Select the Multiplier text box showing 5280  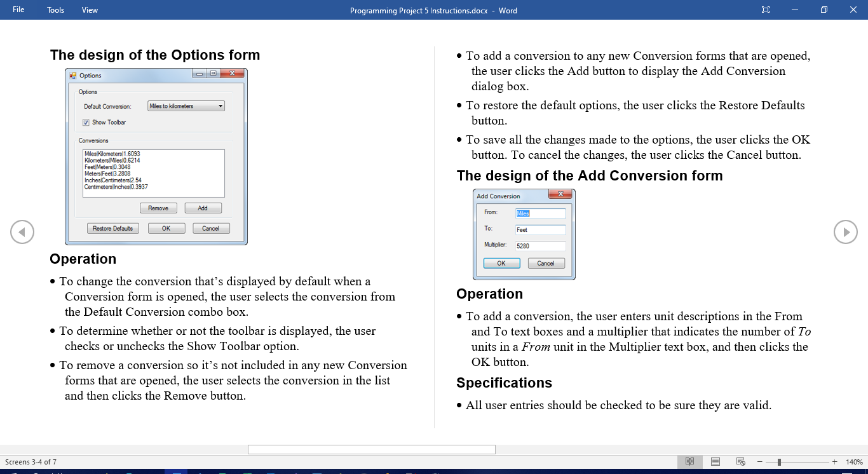pyautogui.click(x=541, y=246)
